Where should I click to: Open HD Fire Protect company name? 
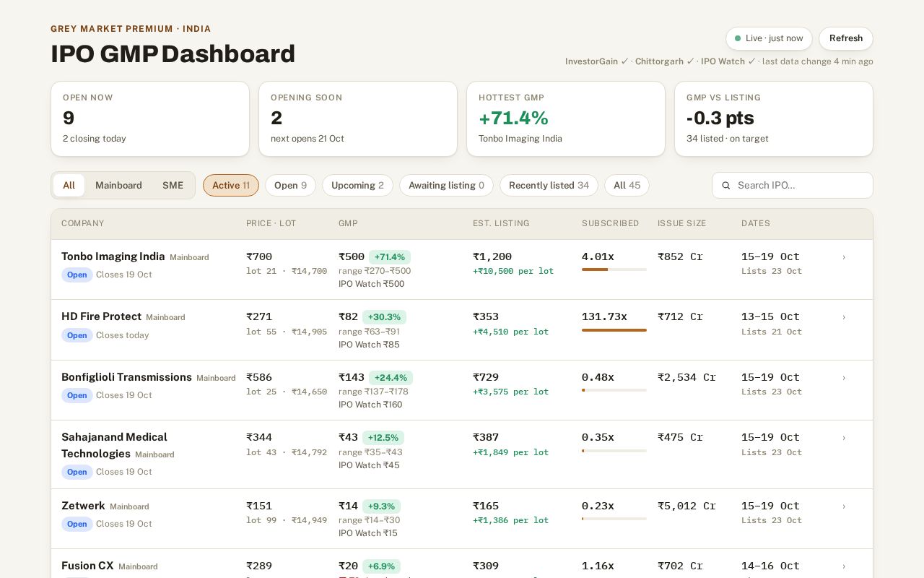click(101, 316)
